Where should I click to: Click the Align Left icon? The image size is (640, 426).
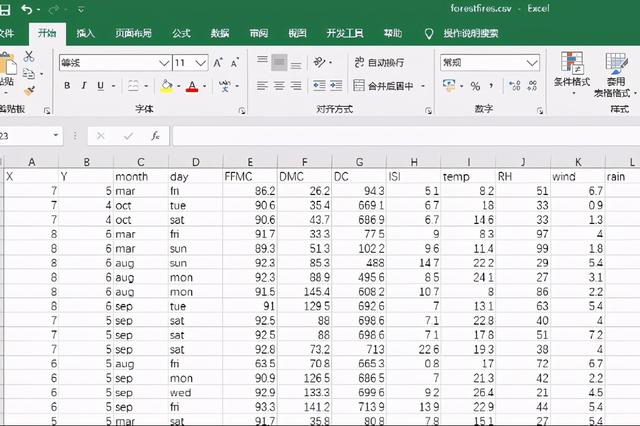point(262,86)
